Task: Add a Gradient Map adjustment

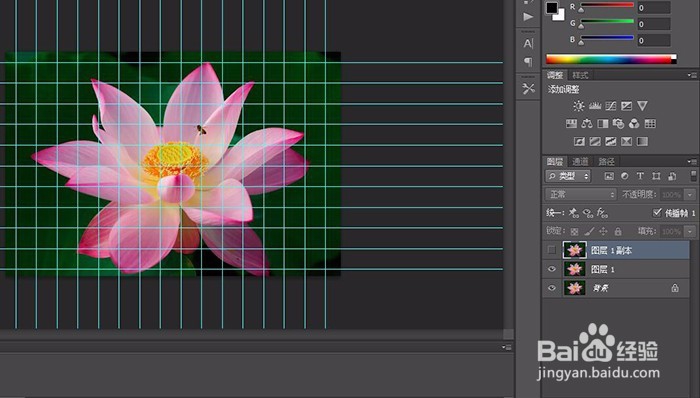Action: (642, 141)
